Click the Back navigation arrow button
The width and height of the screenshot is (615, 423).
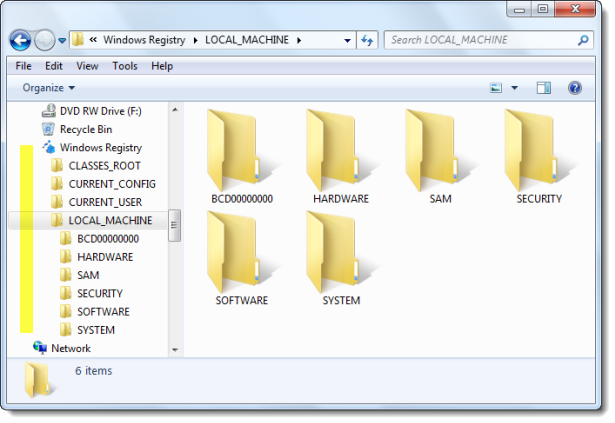click(20, 40)
